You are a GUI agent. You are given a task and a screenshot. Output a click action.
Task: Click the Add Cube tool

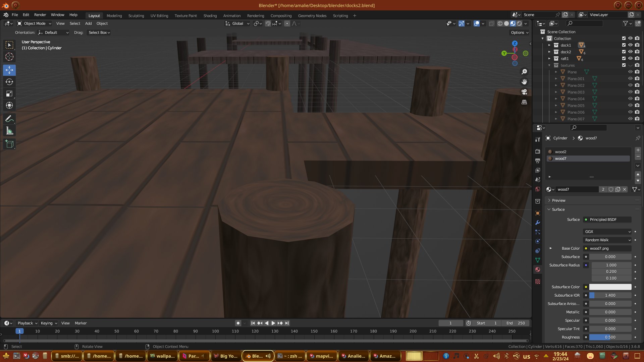coord(9,144)
